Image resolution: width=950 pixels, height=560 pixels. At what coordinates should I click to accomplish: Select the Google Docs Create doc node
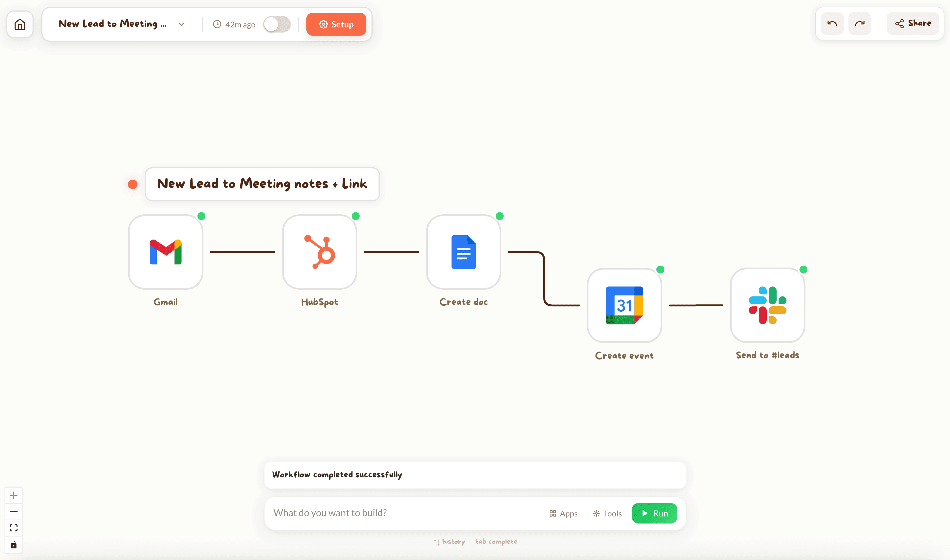click(x=463, y=252)
